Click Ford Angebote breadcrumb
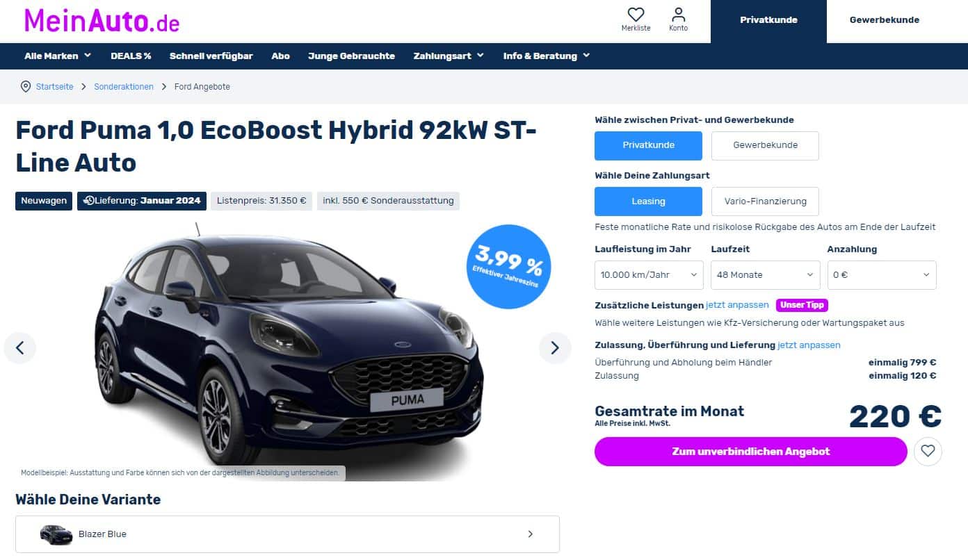The image size is (968, 560). [x=202, y=87]
